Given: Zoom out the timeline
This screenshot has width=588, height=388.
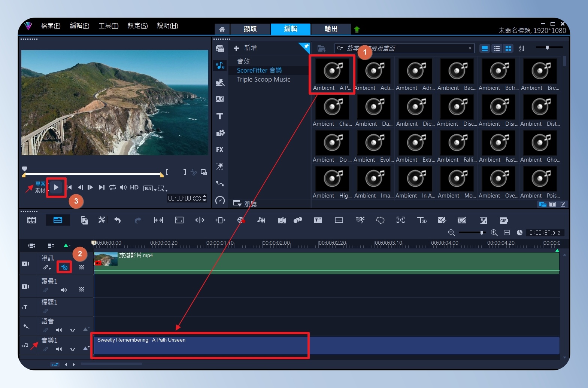Looking at the screenshot, I should (452, 233).
